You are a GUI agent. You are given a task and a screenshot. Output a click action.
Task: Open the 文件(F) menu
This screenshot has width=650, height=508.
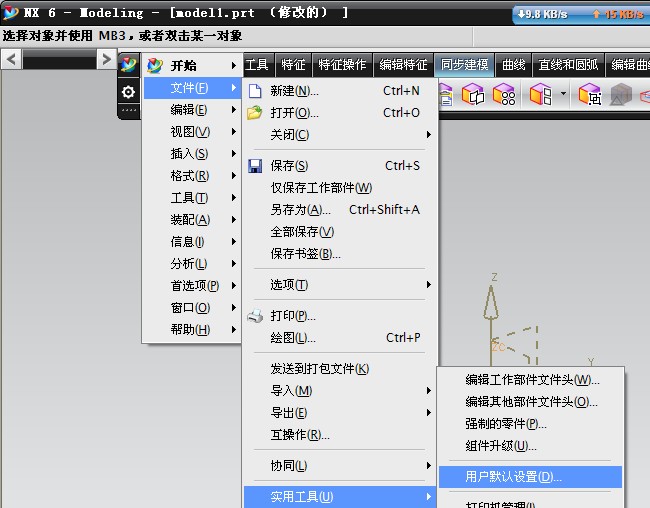pyautogui.click(x=192, y=88)
